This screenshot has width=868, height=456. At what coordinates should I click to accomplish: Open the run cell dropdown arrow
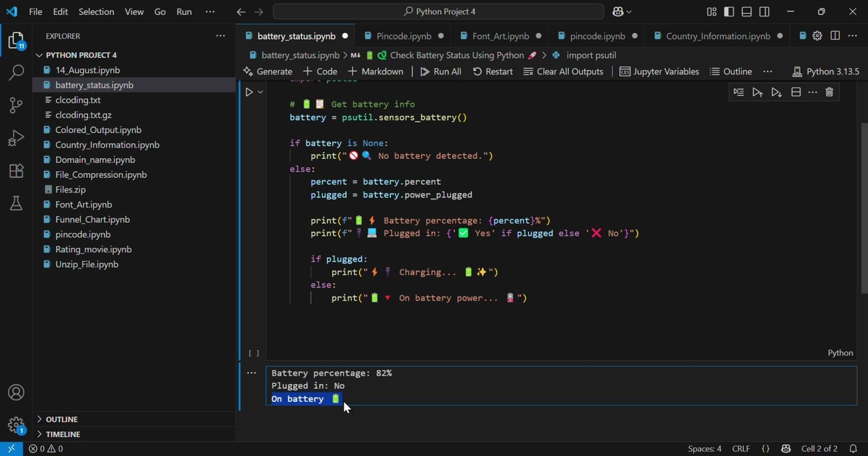point(260,92)
